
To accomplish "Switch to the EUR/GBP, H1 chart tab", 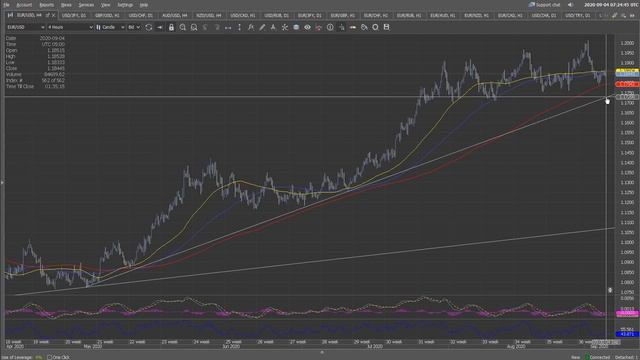I will [342, 16].
